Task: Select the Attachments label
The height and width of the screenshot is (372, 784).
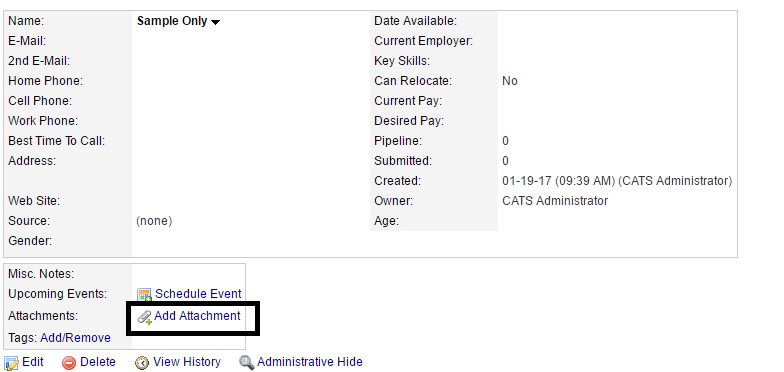Action: 43,316
